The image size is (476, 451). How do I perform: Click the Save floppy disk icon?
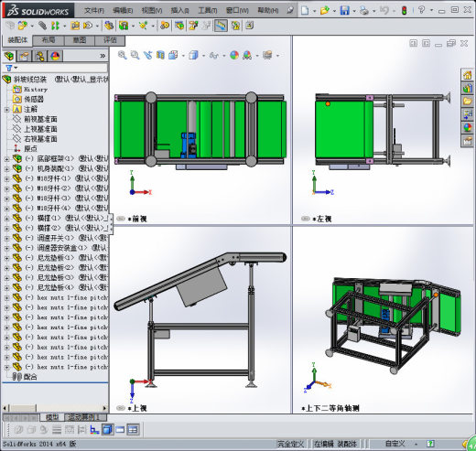pos(345,11)
